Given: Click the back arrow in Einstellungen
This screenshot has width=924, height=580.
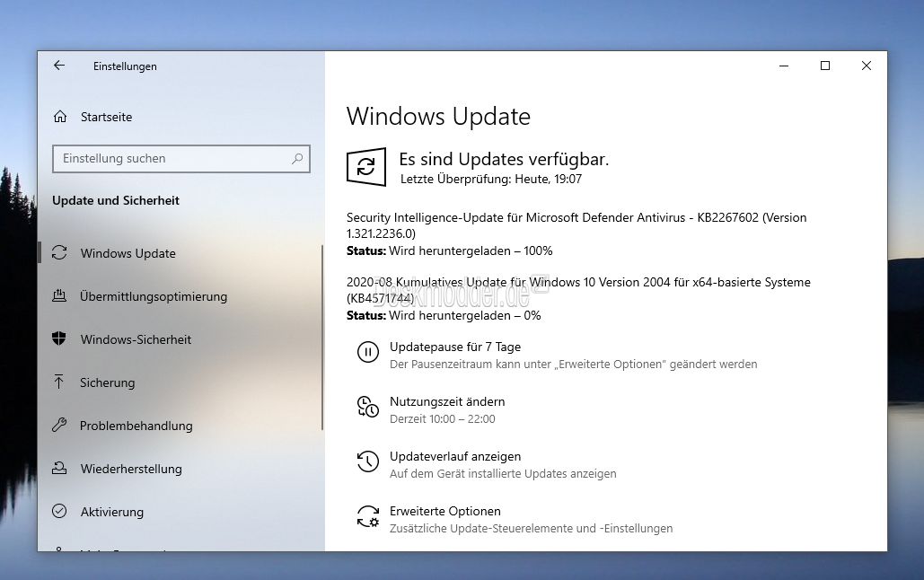Looking at the screenshot, I should click(59, 66).
